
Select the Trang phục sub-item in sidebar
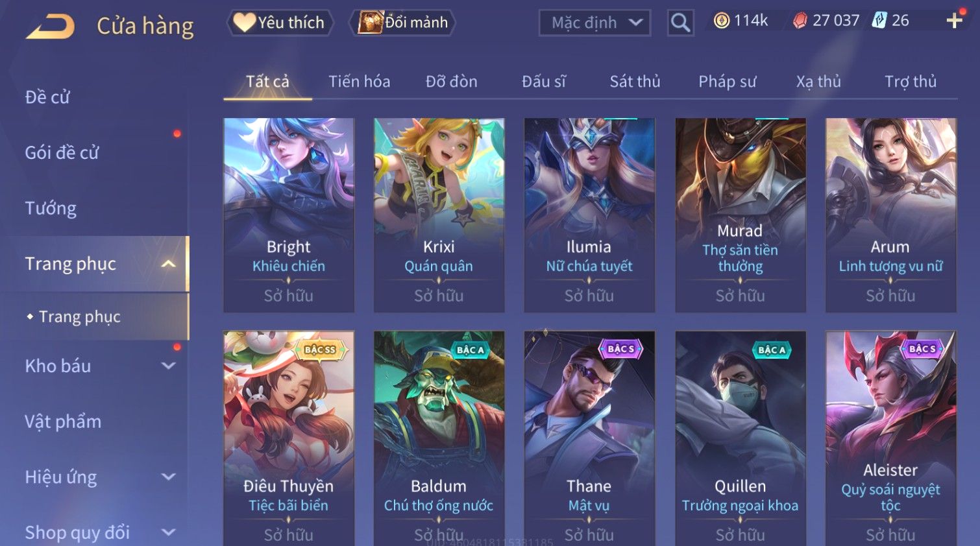pos(80,316)
